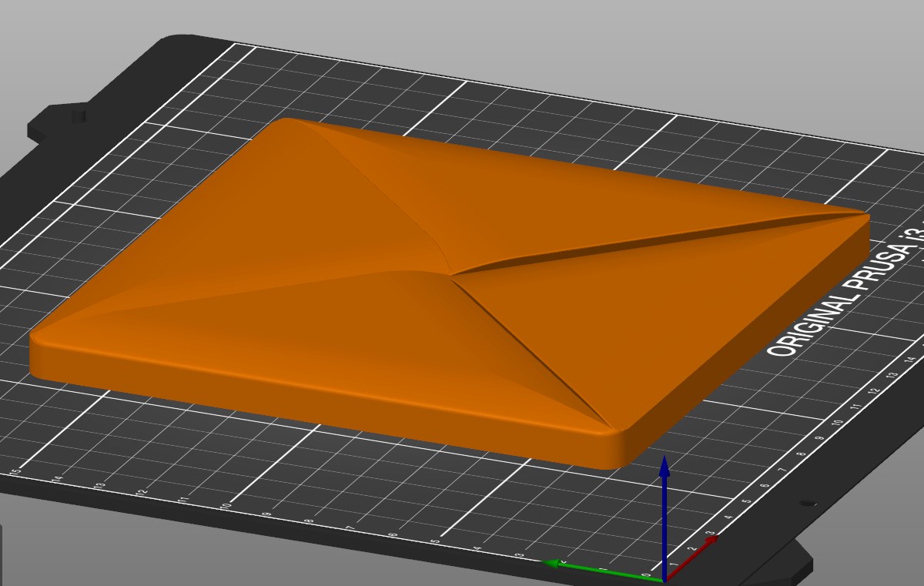Click the origin where the axes meet
Viewport: 924px width, 586px height.
[664, 578]
